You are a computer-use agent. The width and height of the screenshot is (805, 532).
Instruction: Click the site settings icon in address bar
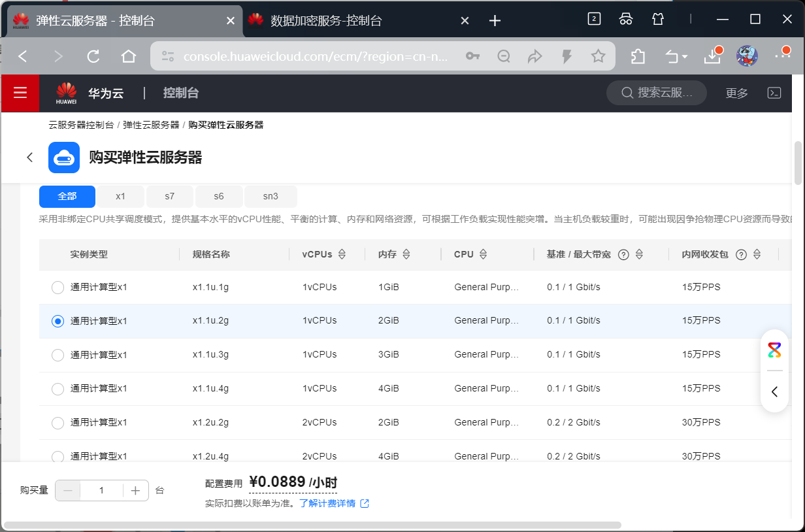click(168, 56)
